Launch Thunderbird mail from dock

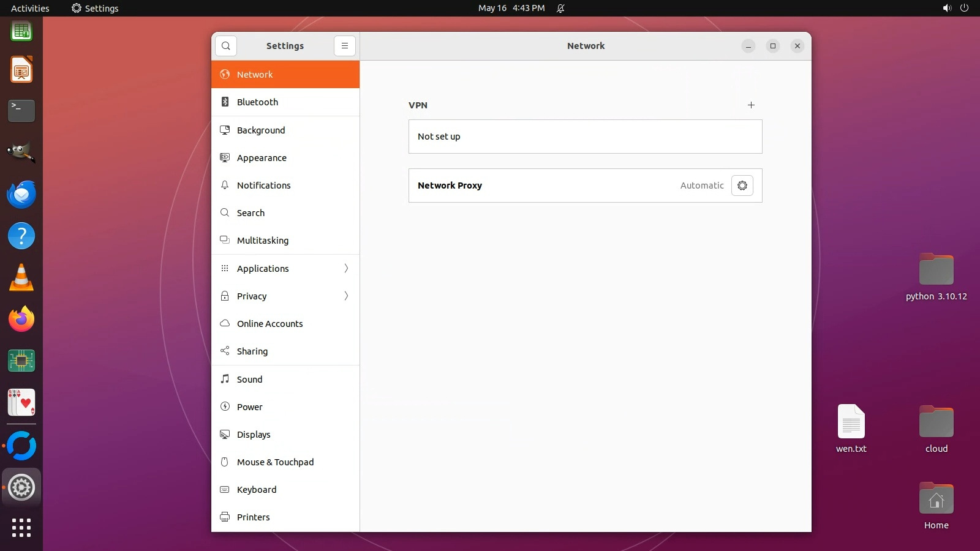coord(21,194)
